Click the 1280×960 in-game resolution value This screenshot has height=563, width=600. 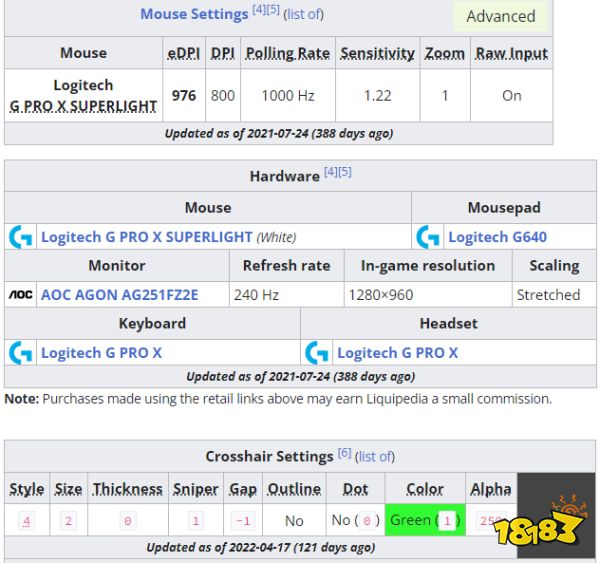pos(381,295)
